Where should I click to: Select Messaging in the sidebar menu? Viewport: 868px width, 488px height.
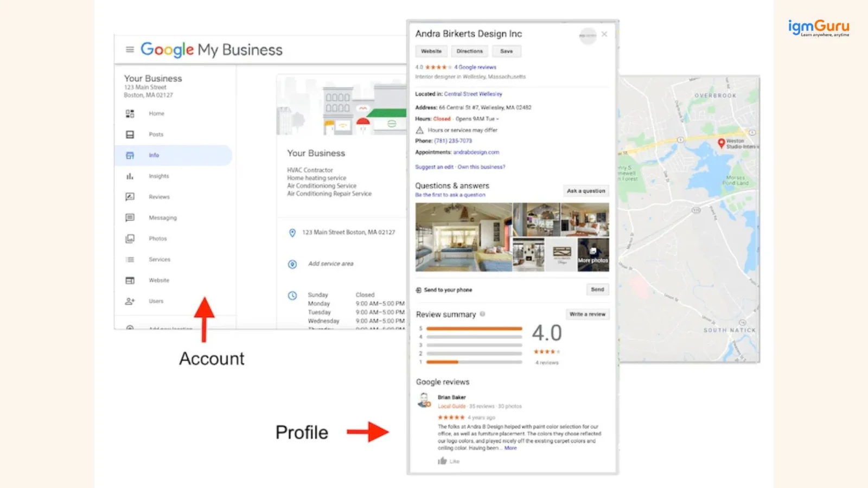coord(163,218)
